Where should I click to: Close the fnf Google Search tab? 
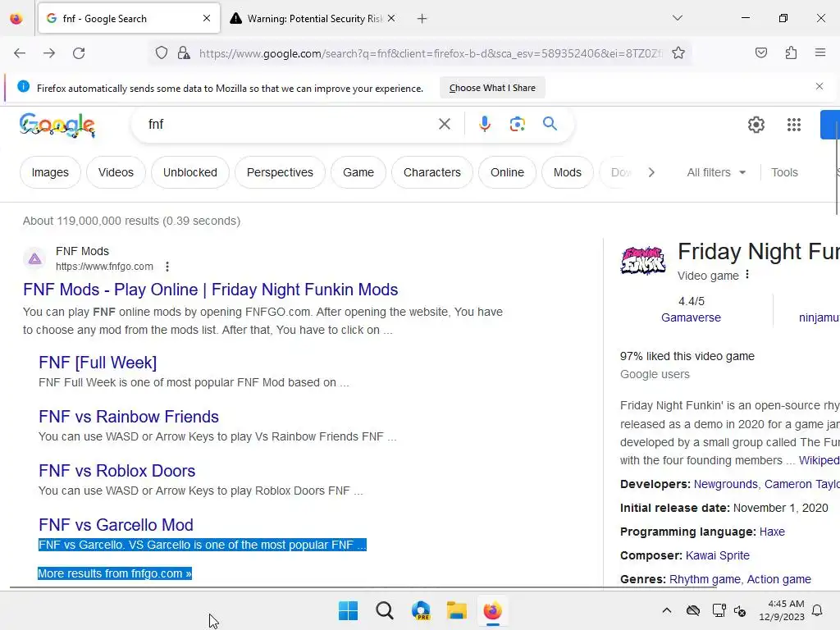tap(207, 18)
